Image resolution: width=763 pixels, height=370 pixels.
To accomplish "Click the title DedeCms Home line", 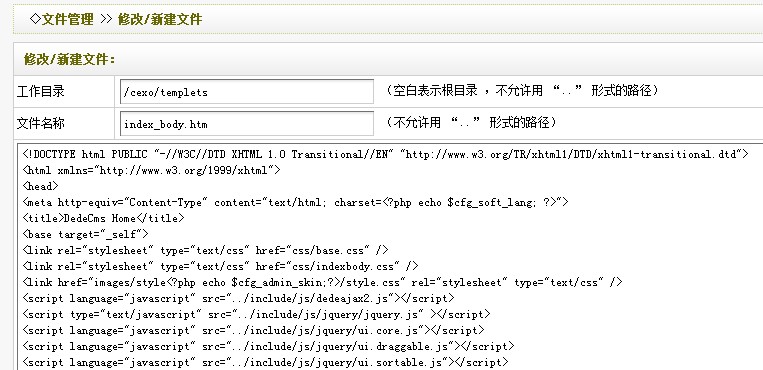I will pyautogui.click(x=103, y=218).
